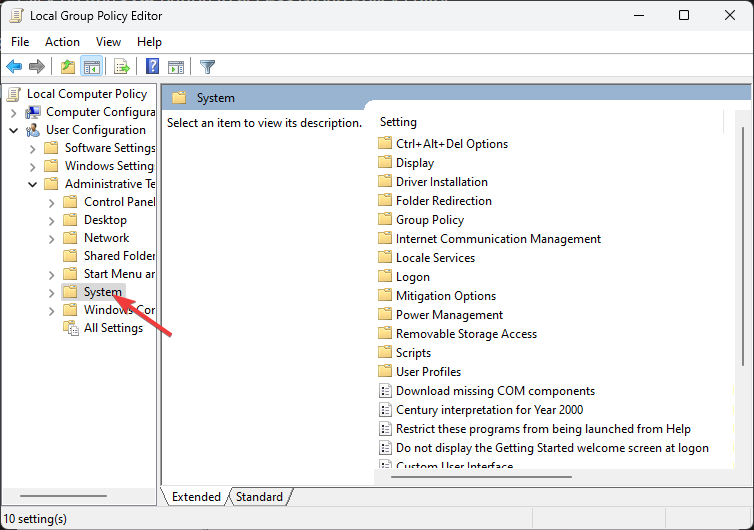Click the tree pane horizontal scrollbar
The height and width of the screenshot is (530, 754).
[63, 496]
